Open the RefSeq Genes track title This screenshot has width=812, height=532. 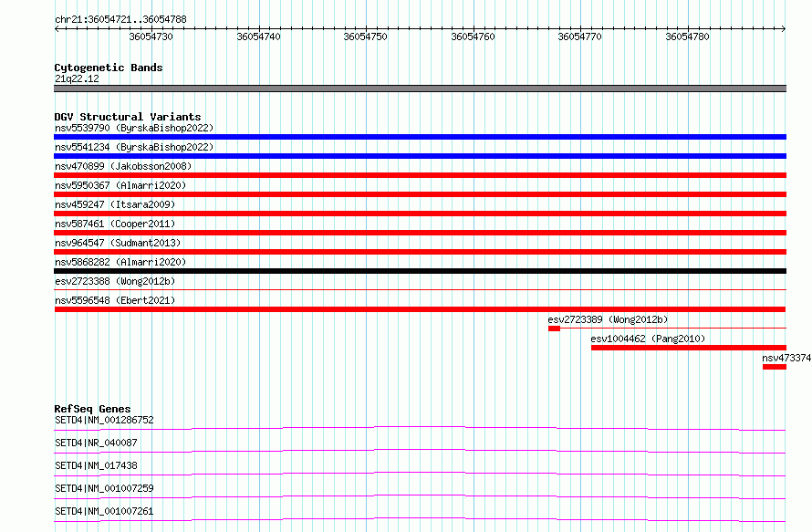pyautogui.click(x=93, y=409)
